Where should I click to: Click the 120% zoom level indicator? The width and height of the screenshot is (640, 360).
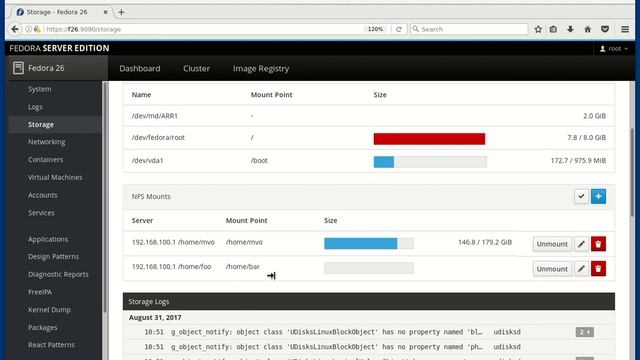click(375, 29)
